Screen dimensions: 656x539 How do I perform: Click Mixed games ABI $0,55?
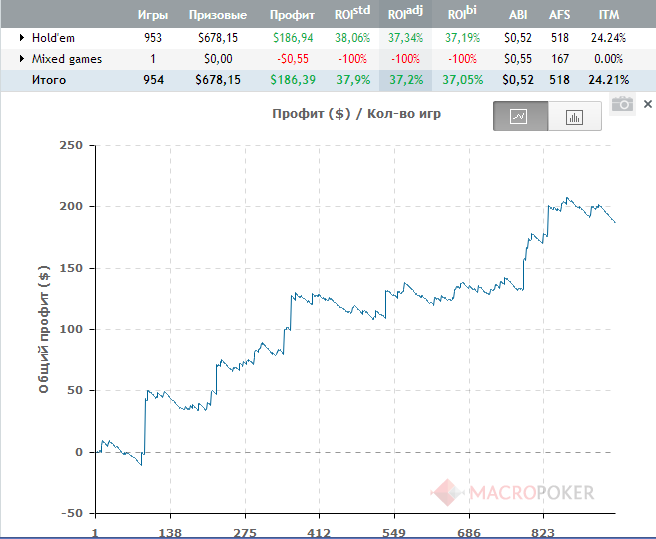pos(518,59)
